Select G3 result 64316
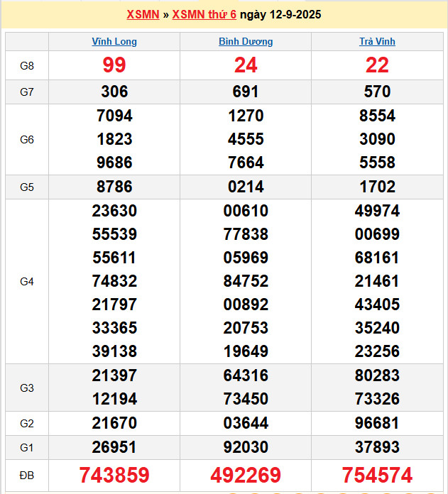448x494 pixels. point(246,375)
